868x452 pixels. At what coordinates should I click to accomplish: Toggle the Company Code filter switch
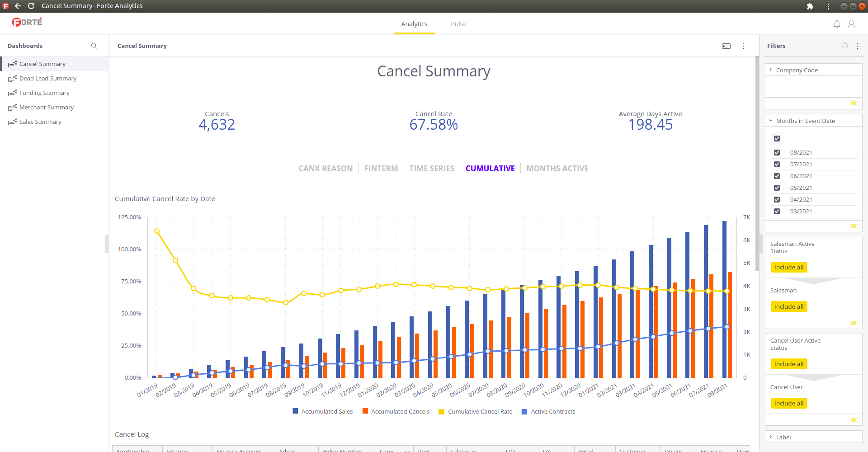[855, 104]
